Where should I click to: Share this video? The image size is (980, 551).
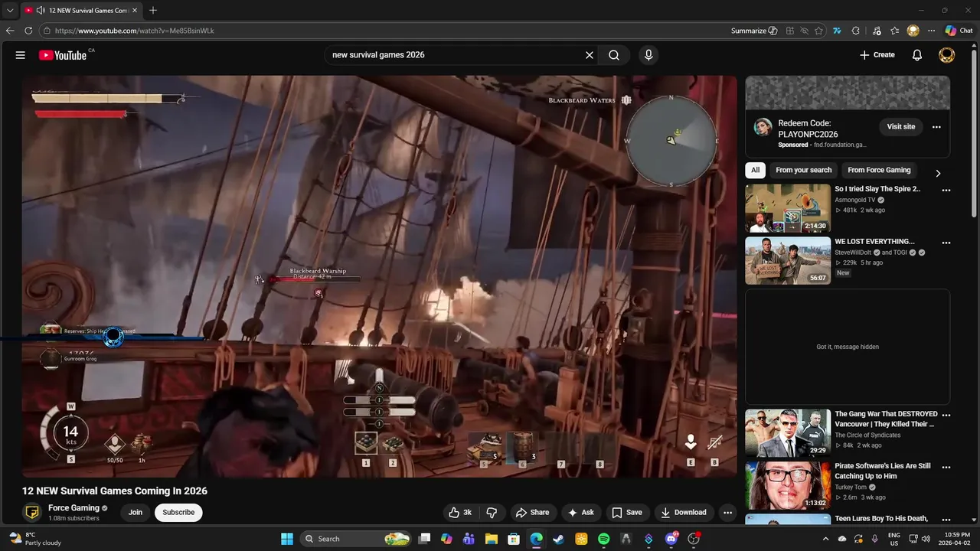coord(532,513)
